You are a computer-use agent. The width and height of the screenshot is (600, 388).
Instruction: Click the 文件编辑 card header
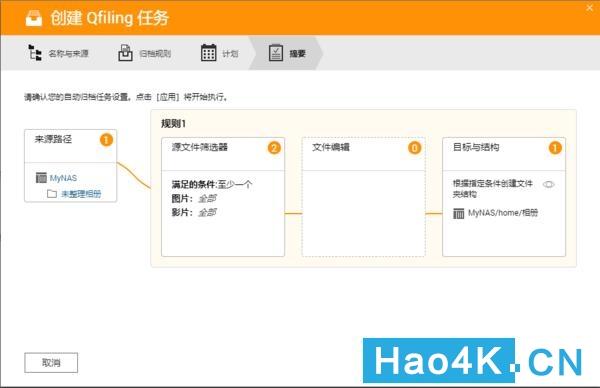[x=363, y=154]
